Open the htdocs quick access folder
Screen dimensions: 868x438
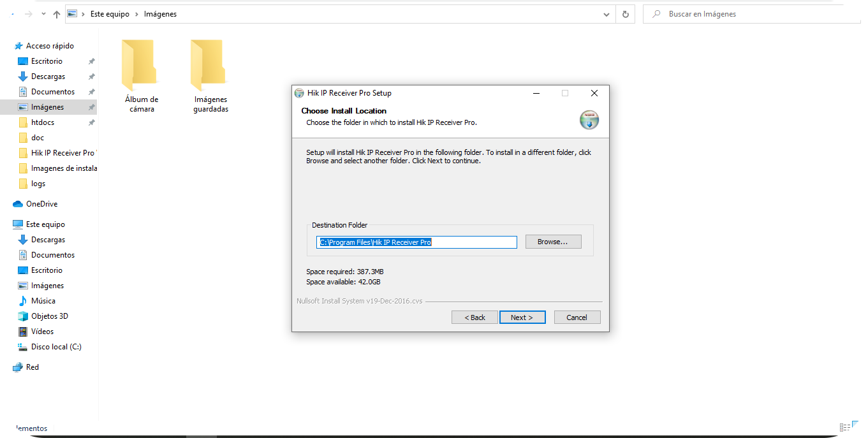click(x=43, y=122)
